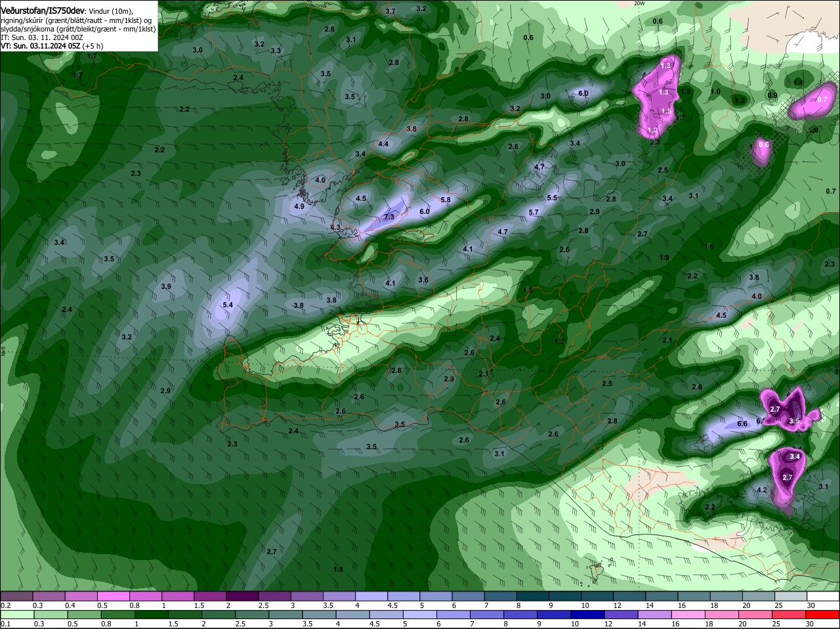840x629 pixels.
Task: Click the VT valid time line in header
Action: (x=52, y=46)
